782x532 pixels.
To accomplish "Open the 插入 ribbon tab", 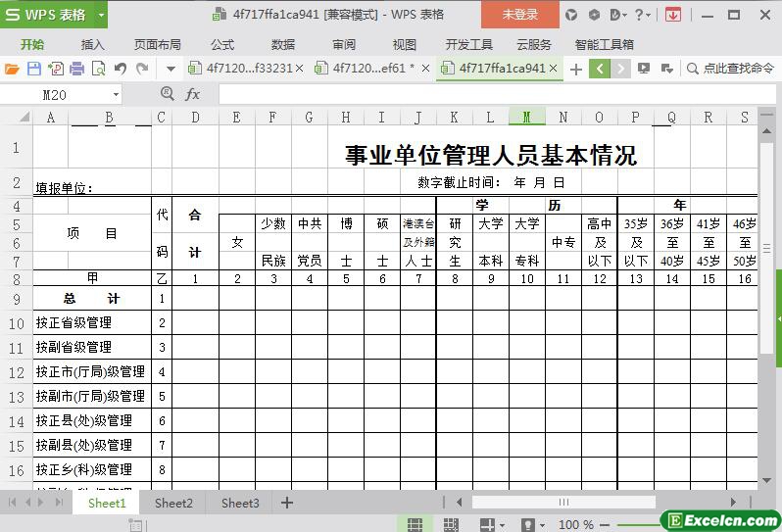I will pos(93,45).
